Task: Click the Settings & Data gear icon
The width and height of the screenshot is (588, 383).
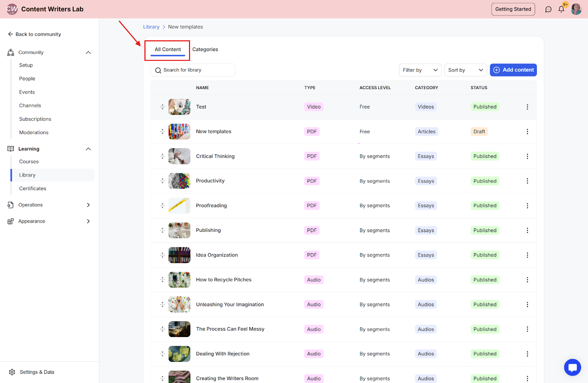Action: point(12,372)
